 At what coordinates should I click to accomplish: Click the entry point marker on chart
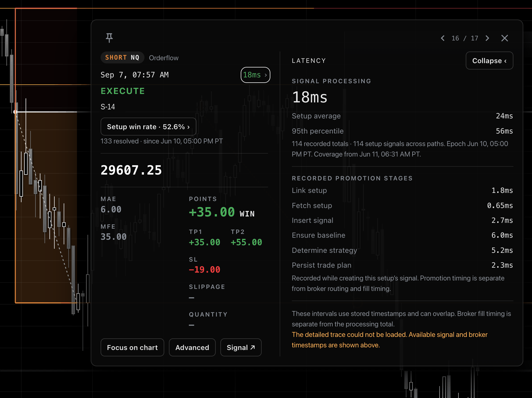[15, 112]
